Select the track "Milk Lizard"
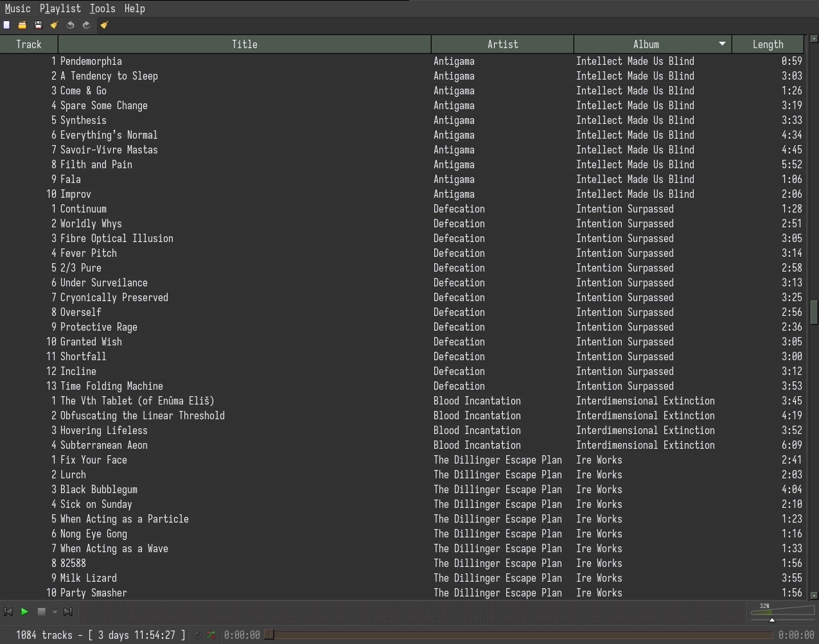 (x=402, y=578)
